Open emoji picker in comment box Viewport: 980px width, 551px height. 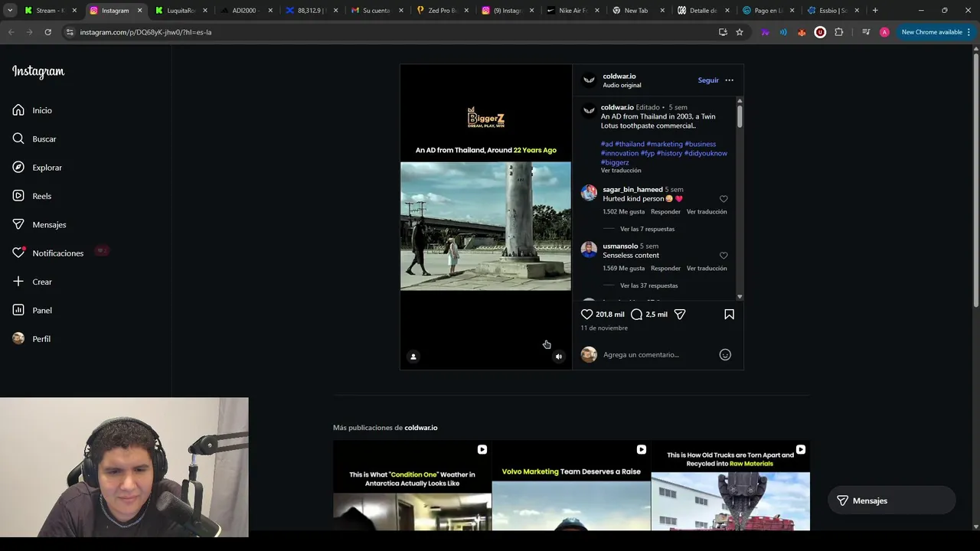[725, 354]
